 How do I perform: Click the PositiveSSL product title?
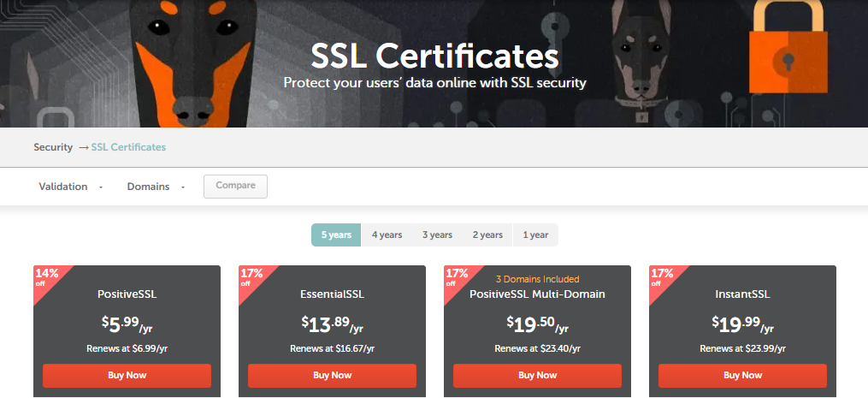pos(127,294)
